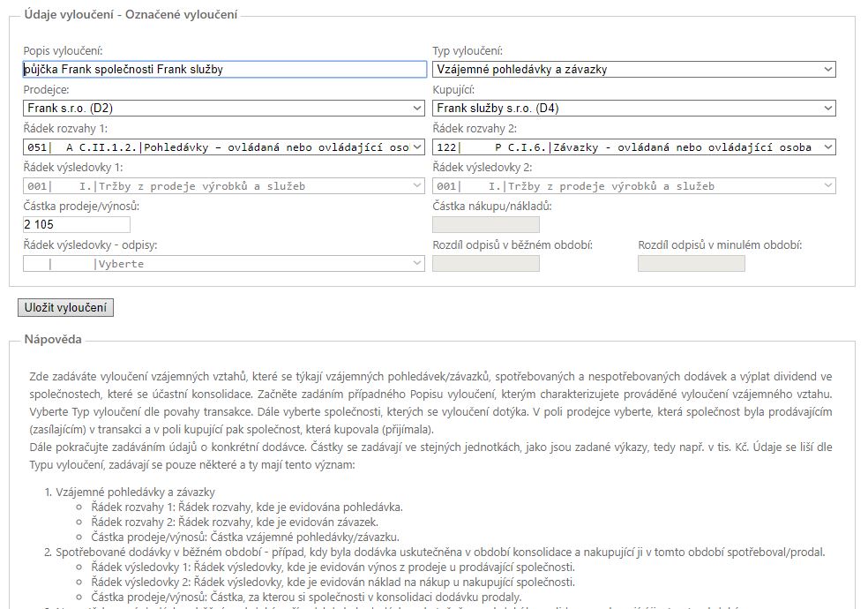Click the Řádek rozvahy 2 label
This screenshot has width=868, height=609.
[475, 129]
